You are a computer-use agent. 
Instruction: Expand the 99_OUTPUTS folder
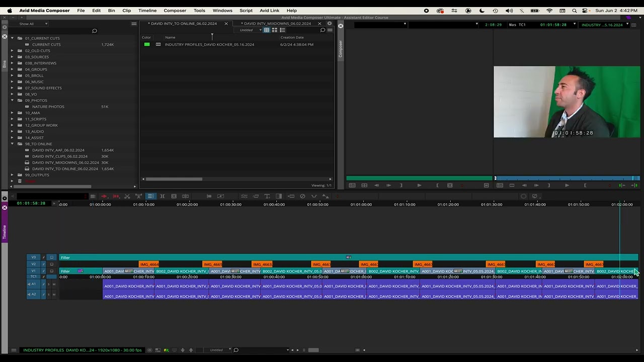(13, 175)
